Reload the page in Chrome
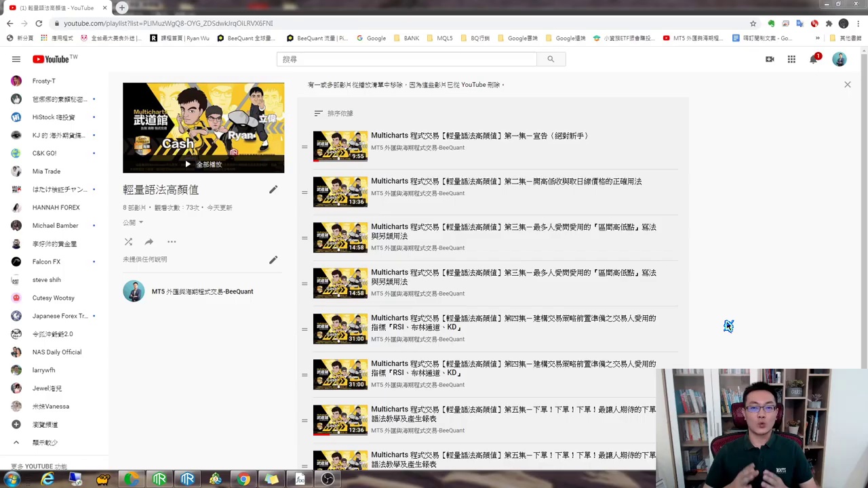 pos(39,23)
